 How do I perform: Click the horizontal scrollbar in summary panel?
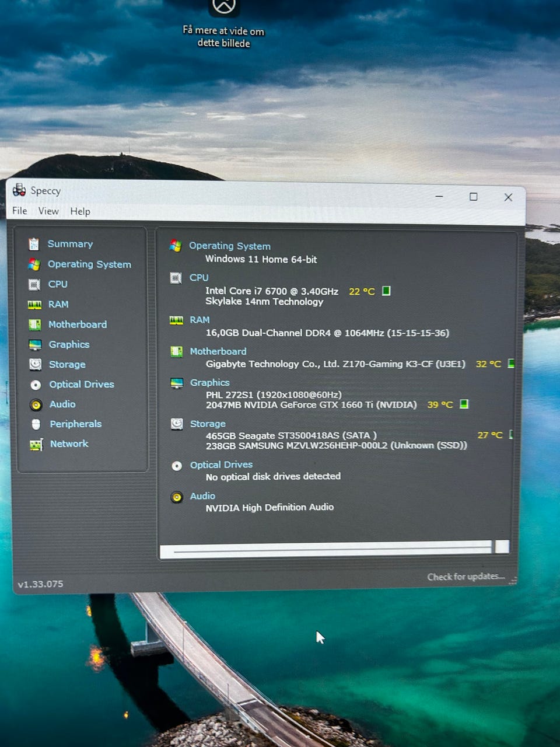pyautogui.click(x=334, y=549)
